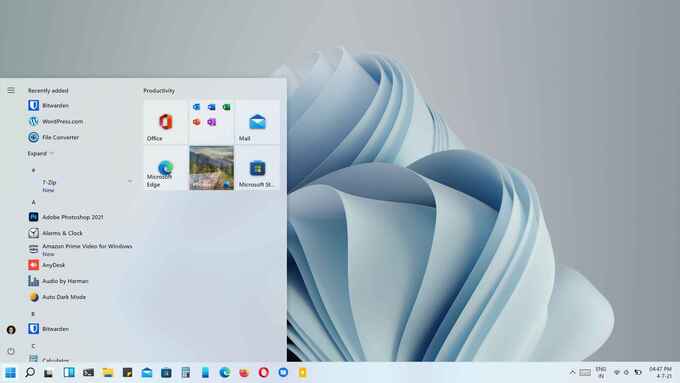Show hidden system tray icons
Screen dimensions: 680x383
(x=572, y=373)
